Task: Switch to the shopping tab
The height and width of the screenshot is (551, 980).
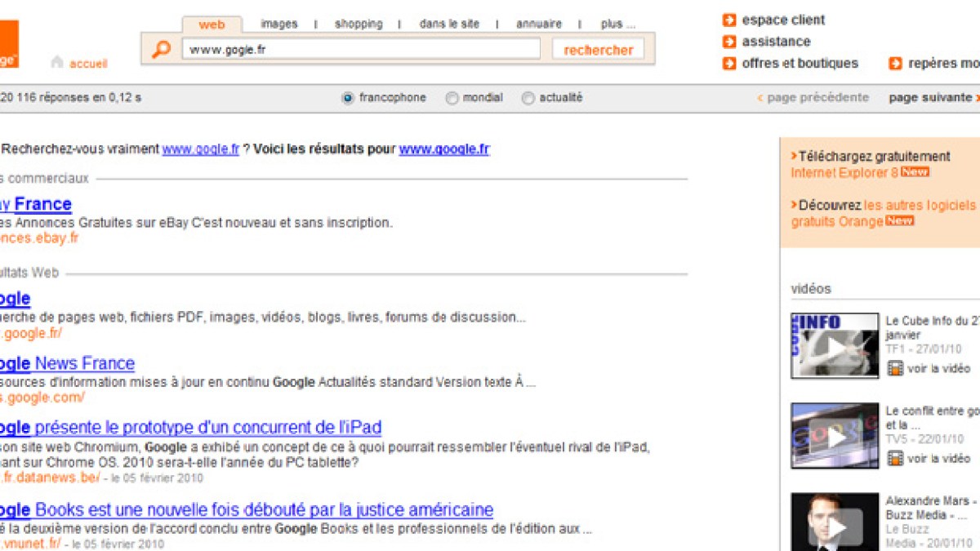Action: point(359,24)
